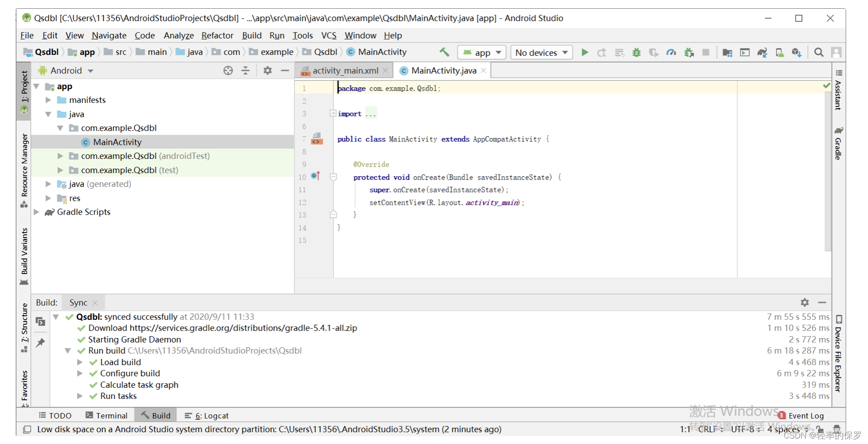Toggle the Structure tool window
The height and width of the screenshot is (444, 868).
(x=24, y=328)
